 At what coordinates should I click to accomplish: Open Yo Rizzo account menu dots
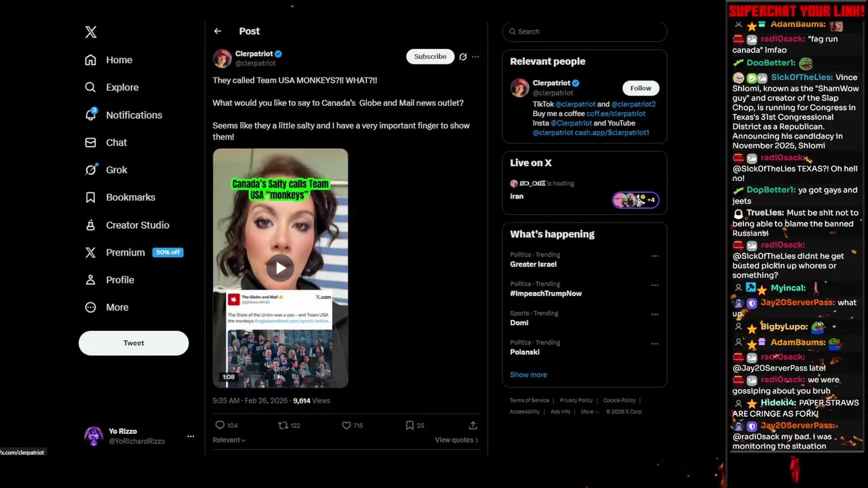tap(191, 436)
